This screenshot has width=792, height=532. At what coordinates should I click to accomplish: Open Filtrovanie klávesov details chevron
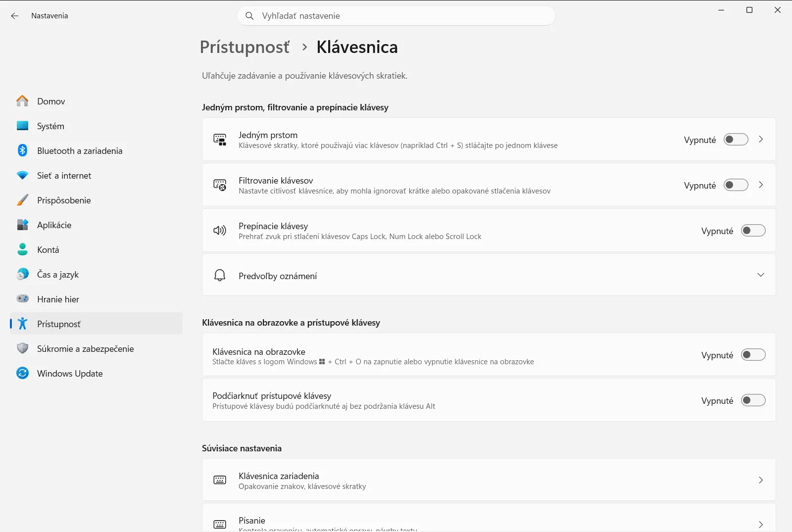click(761, 185)
